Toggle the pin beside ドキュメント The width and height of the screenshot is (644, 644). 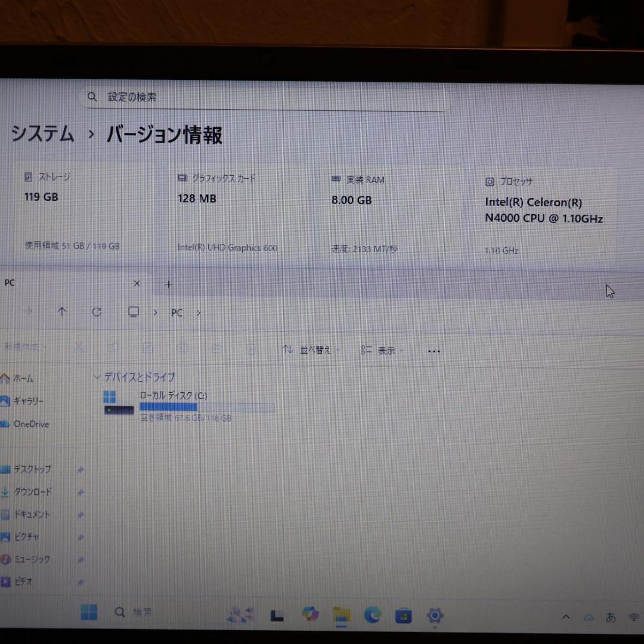pos(81,515)
